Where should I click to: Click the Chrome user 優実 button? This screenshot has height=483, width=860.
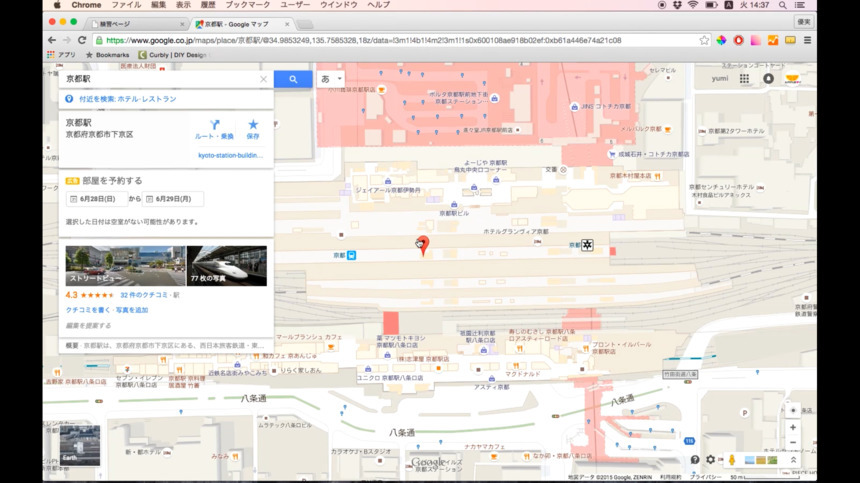pyautogui.click(x=804, y=22)
